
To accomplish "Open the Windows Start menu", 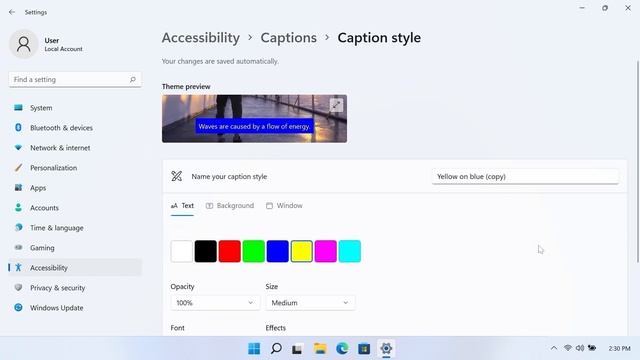I will click(x=254, y=349).
